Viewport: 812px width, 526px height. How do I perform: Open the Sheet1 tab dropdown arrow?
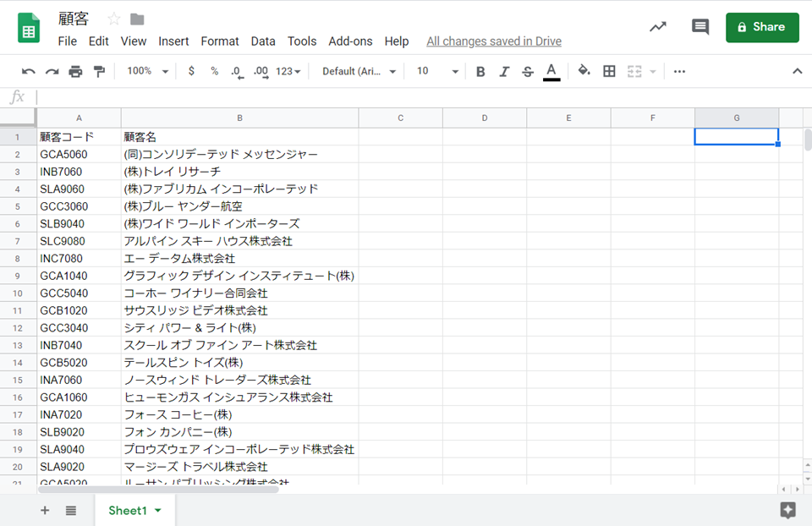point(158,511)
